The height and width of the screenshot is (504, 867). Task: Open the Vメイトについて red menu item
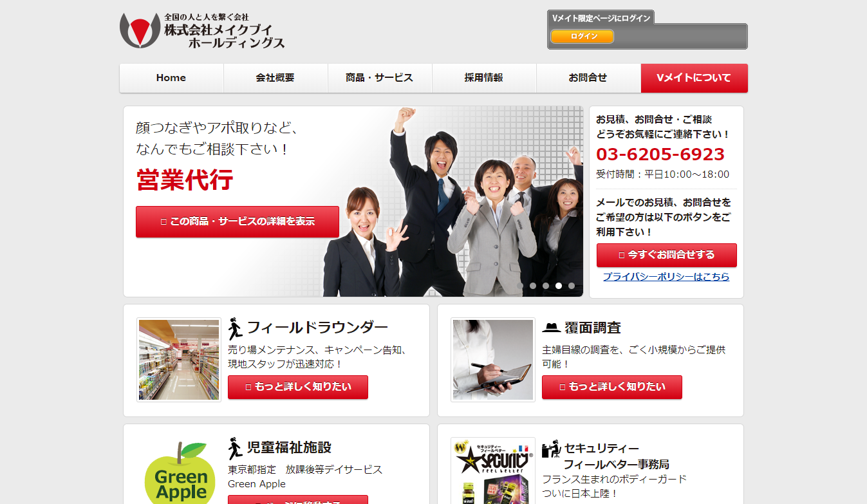coord(694,78)
